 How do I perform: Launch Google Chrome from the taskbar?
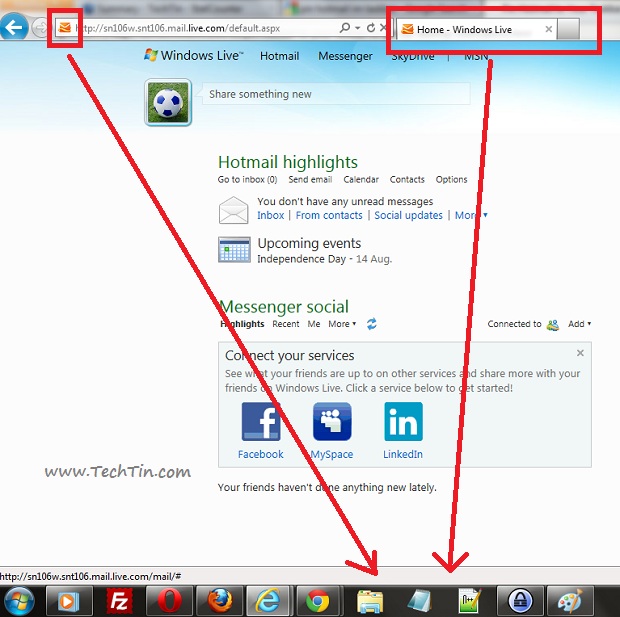point(318,602)
